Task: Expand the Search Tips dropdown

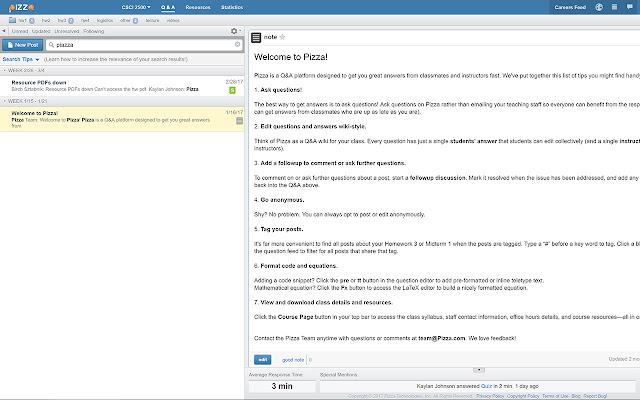Action: pos(21,59)
